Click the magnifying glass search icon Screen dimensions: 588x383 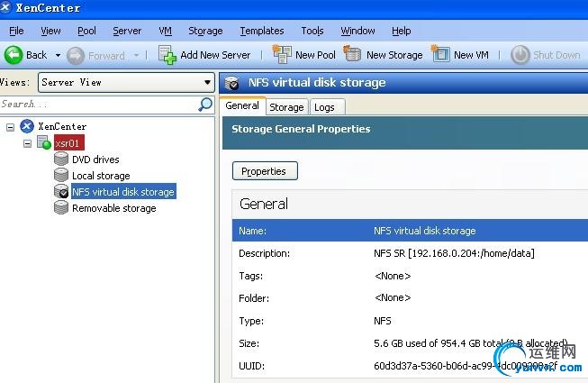[205, 105]
